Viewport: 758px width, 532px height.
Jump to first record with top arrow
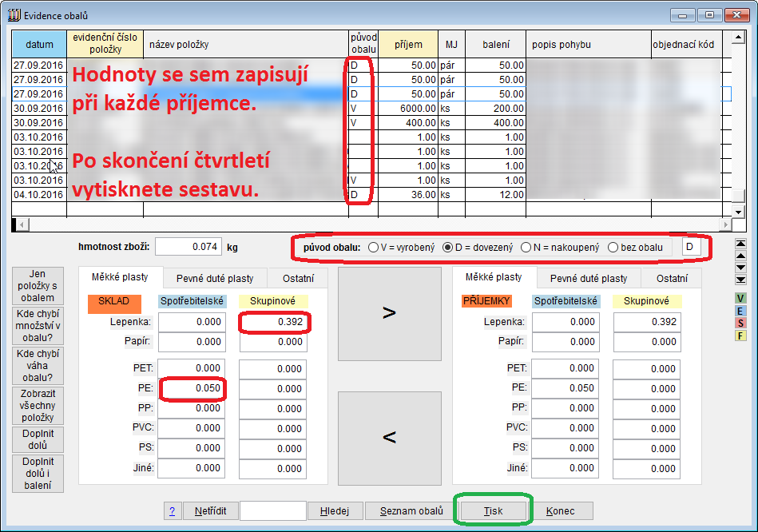click(x=740, y=244)
